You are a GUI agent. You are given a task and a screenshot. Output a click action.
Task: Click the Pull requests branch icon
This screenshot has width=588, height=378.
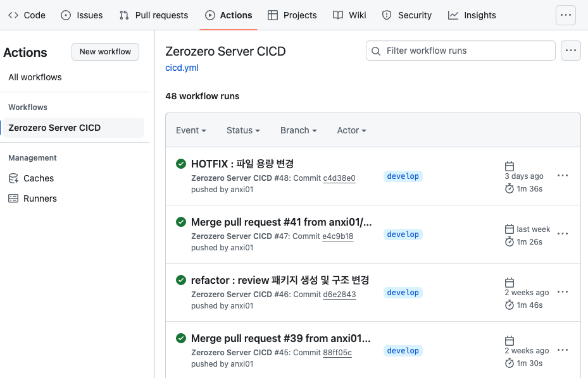124,15
